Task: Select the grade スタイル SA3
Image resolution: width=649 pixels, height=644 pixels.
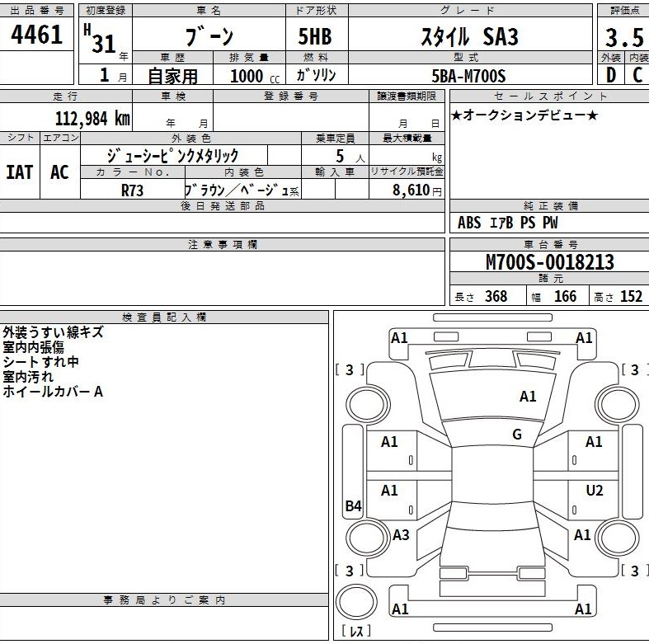Action: (469, 36)
